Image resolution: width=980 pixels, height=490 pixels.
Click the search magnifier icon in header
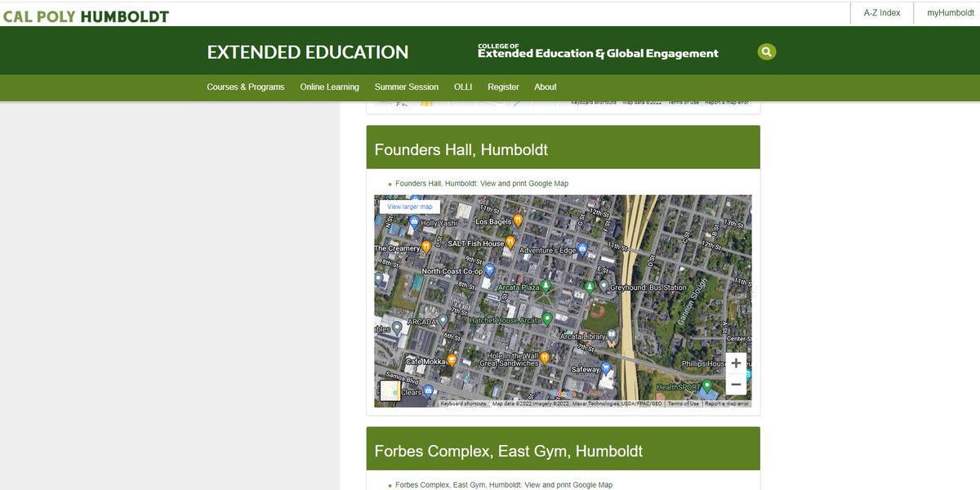click(766, 51)
